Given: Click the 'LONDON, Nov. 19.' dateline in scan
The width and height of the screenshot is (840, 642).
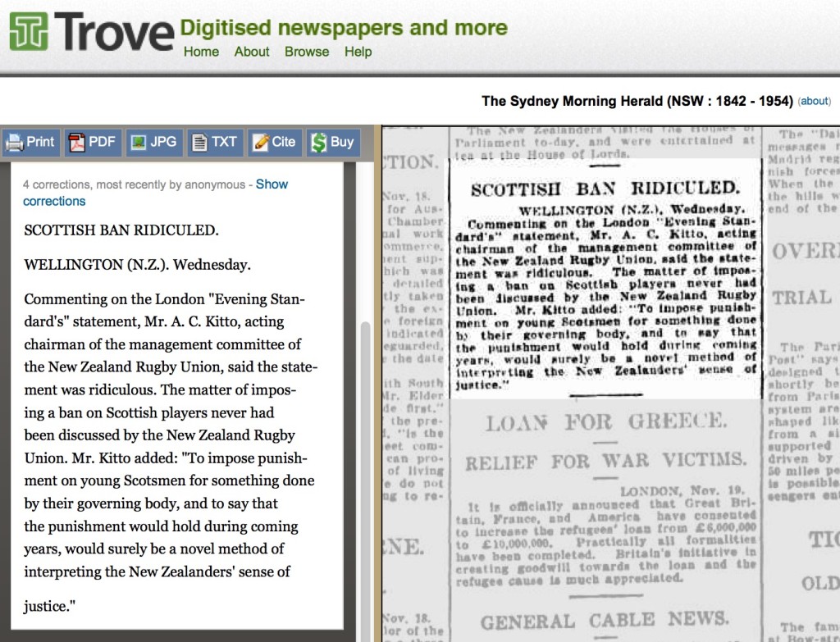Looking at the screenshot, I should tap(682, 491).
